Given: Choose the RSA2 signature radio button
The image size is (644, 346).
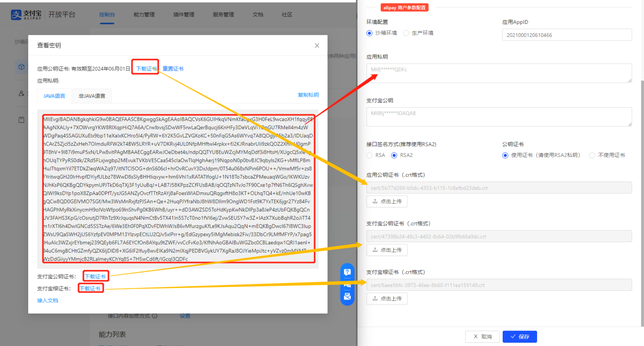Looking at the screenshot, I should pos(394,155).
